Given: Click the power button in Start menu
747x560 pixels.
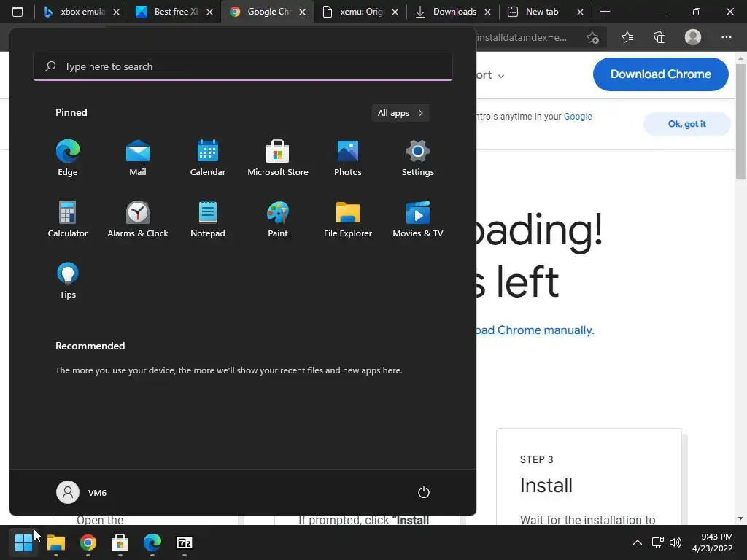Looking at the screenshot, I should click(x=424, y=492).
